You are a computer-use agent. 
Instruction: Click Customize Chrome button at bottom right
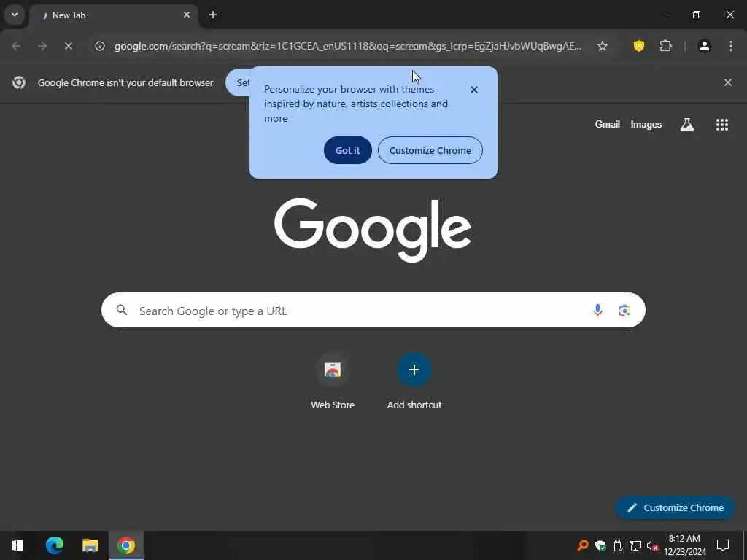[x=675, y=507]
